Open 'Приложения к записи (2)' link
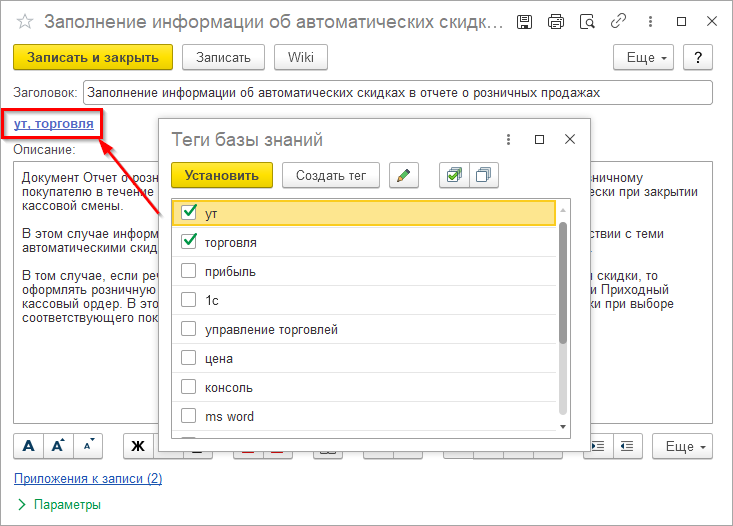Image resolution: width=733 pixels, height=526 pixels. 88,479
